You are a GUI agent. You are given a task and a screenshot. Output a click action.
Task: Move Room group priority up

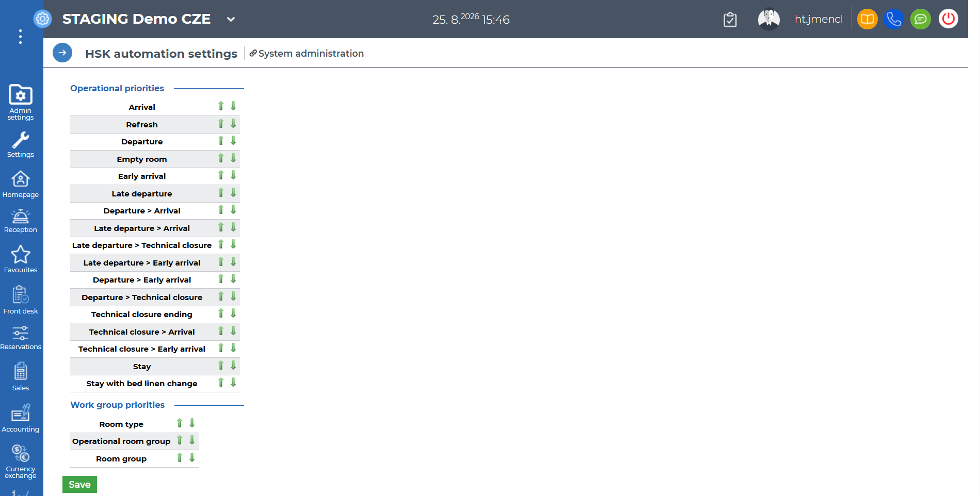click(x=180, y=458)
